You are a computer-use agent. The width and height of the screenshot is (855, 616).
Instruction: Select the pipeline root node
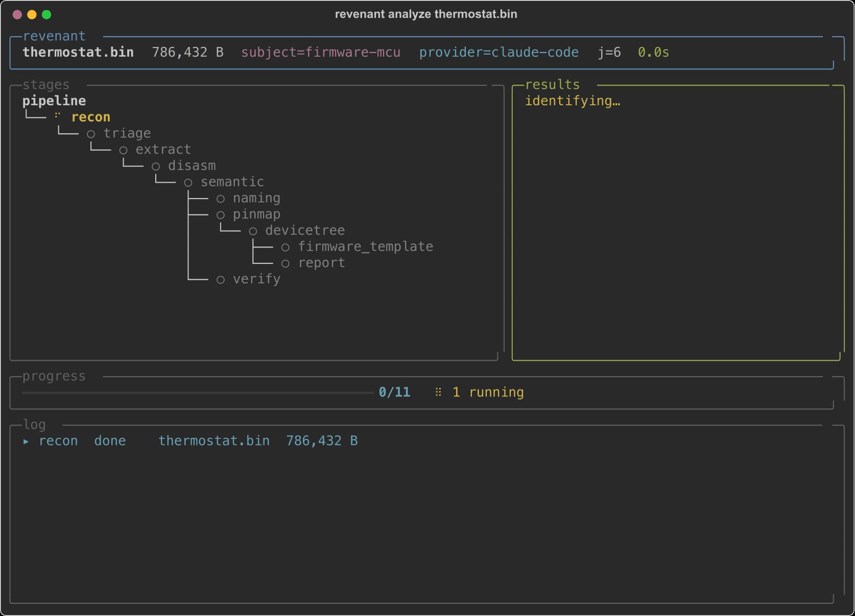(x=54, y=101)
